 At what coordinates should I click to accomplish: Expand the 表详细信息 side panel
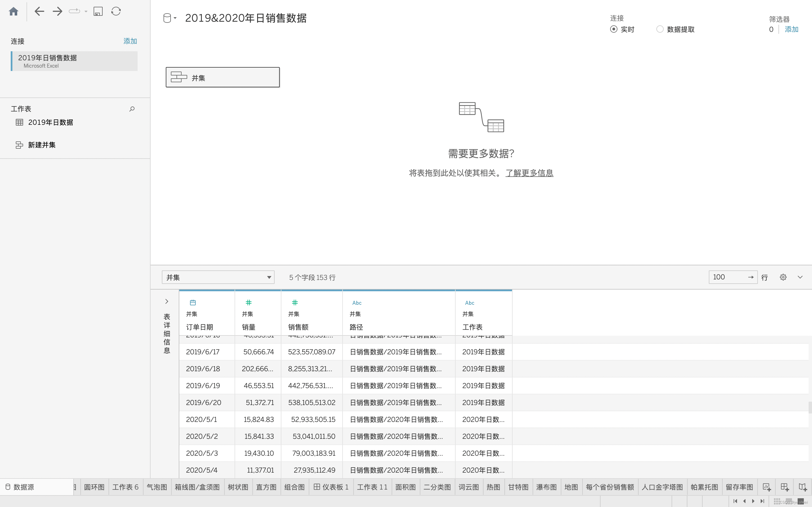click(x=167, y=301)
